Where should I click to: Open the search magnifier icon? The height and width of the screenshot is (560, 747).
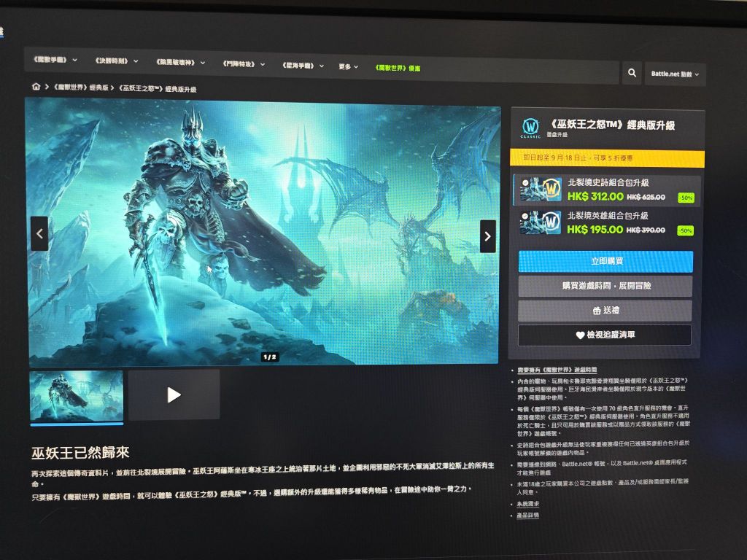(x=632, y=73)
